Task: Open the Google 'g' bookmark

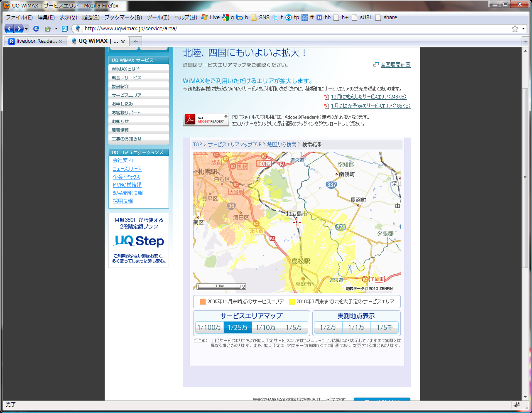Action: point(228,17)
